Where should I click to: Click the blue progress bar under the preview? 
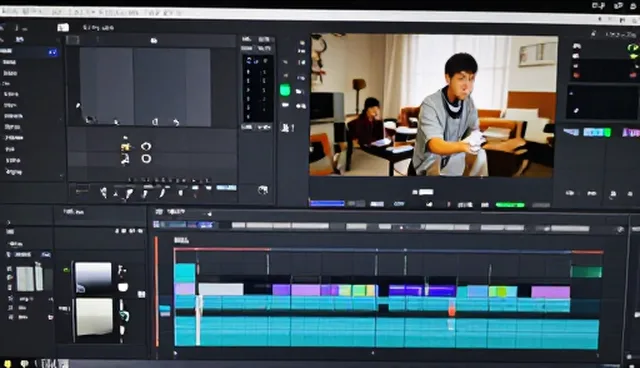point(327,203)
